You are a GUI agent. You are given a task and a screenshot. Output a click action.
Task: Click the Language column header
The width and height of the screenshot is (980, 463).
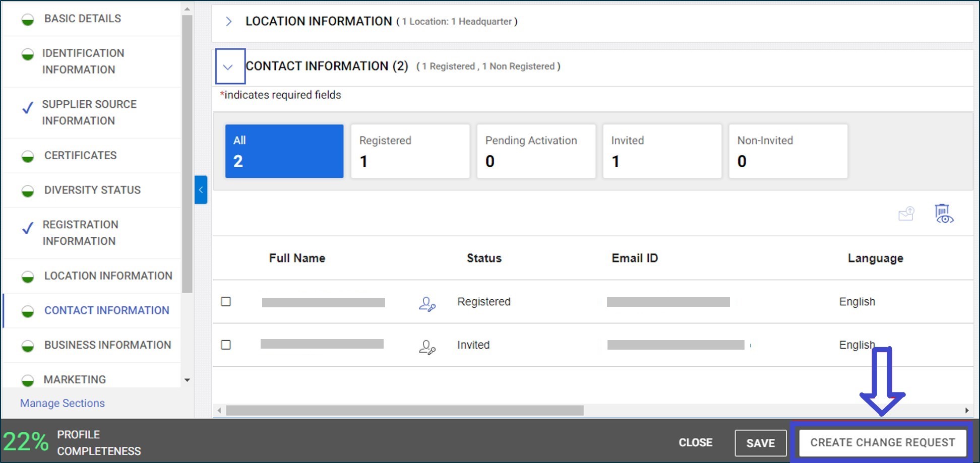875,258
